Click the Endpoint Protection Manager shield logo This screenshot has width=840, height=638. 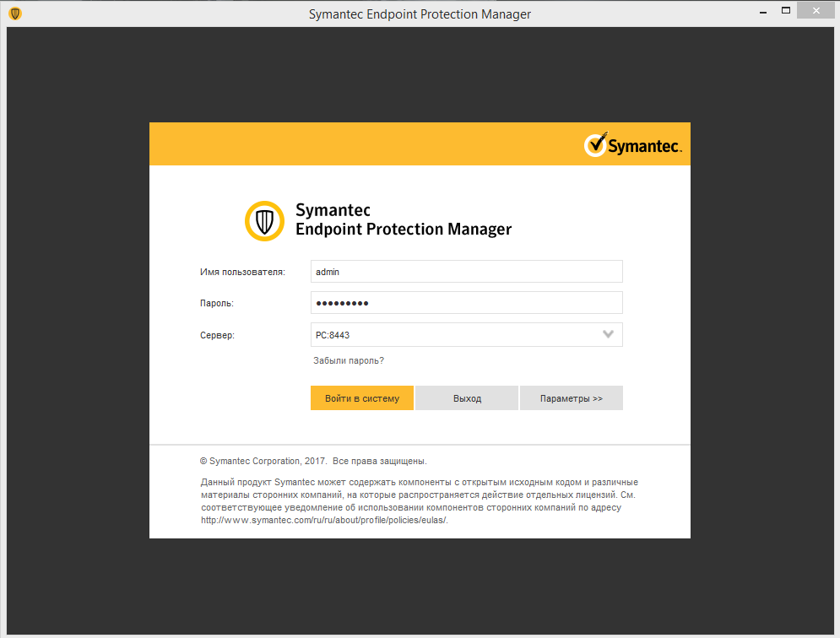[264, 221]
